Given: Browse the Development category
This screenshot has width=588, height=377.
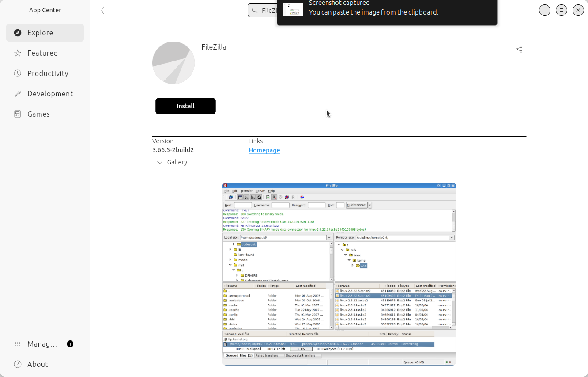Looking at the screenshot, I should pyautogui.click(x=45, y=94).
